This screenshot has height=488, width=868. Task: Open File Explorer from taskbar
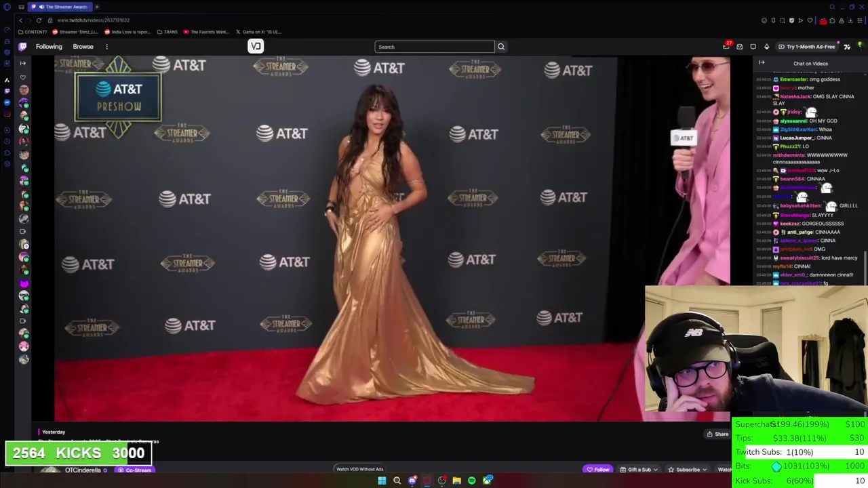tap(456, 481)
